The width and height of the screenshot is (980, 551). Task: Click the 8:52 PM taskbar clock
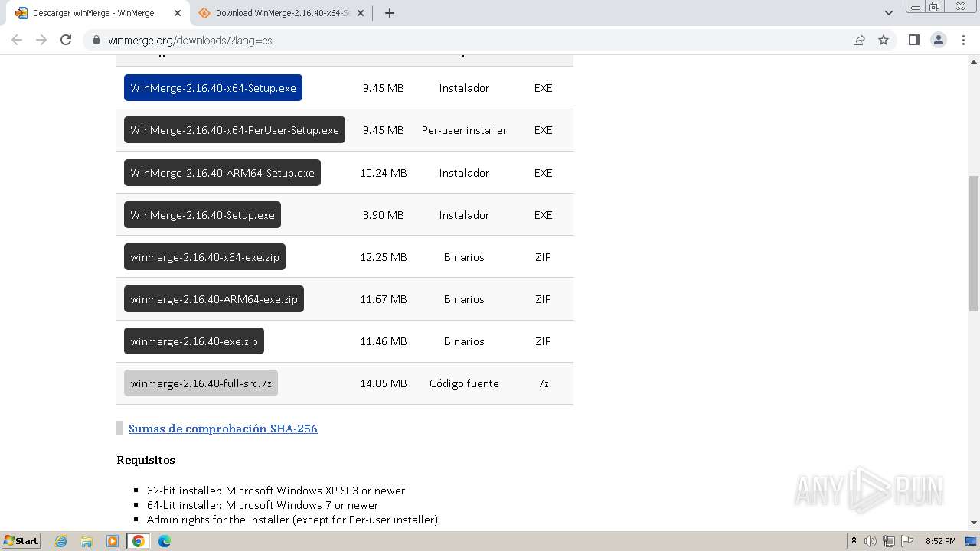click(x=941, y=541)
